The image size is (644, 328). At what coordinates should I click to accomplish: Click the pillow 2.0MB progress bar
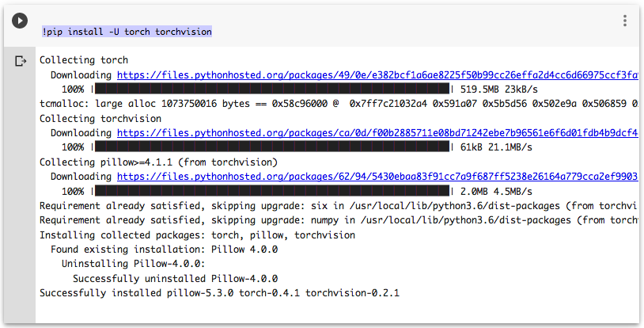pos(272,191)
